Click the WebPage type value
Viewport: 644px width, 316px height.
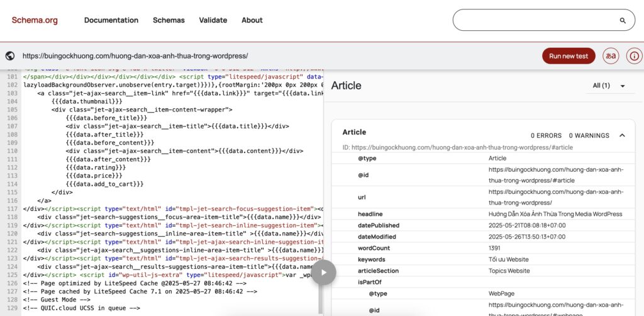[501, 294]
